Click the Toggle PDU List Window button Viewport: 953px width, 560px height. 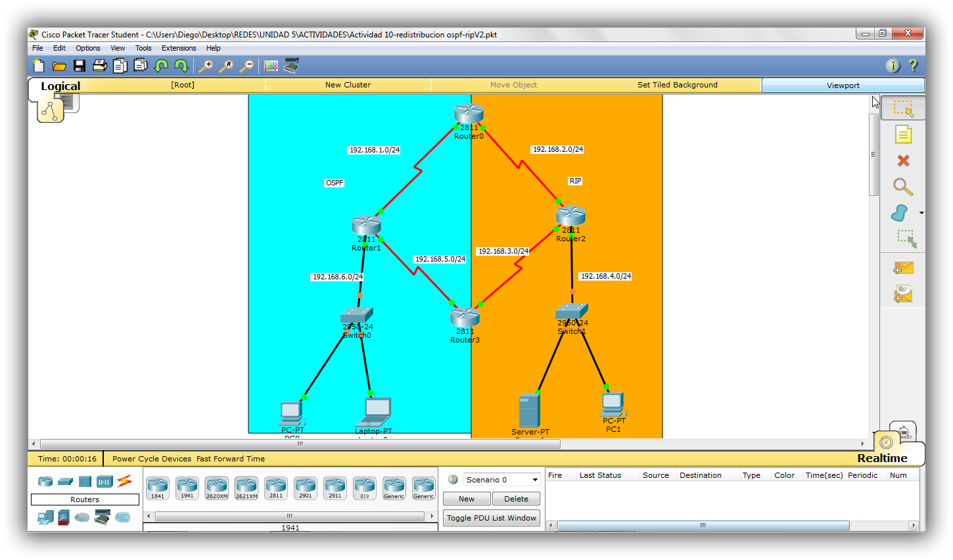[491, 517]
